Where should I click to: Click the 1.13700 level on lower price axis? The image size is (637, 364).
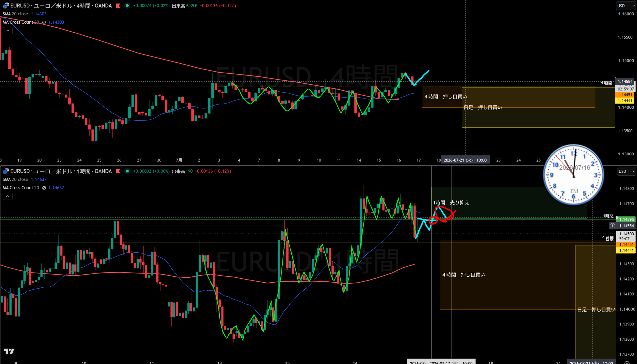627,354
